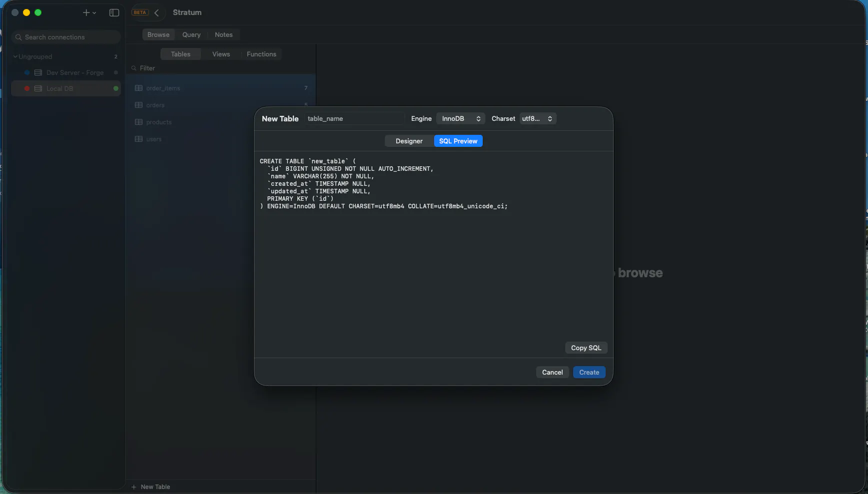This screenshot has height=494, width=868.
Task: Open the Query tab
Action: click(x=191, y=35)
